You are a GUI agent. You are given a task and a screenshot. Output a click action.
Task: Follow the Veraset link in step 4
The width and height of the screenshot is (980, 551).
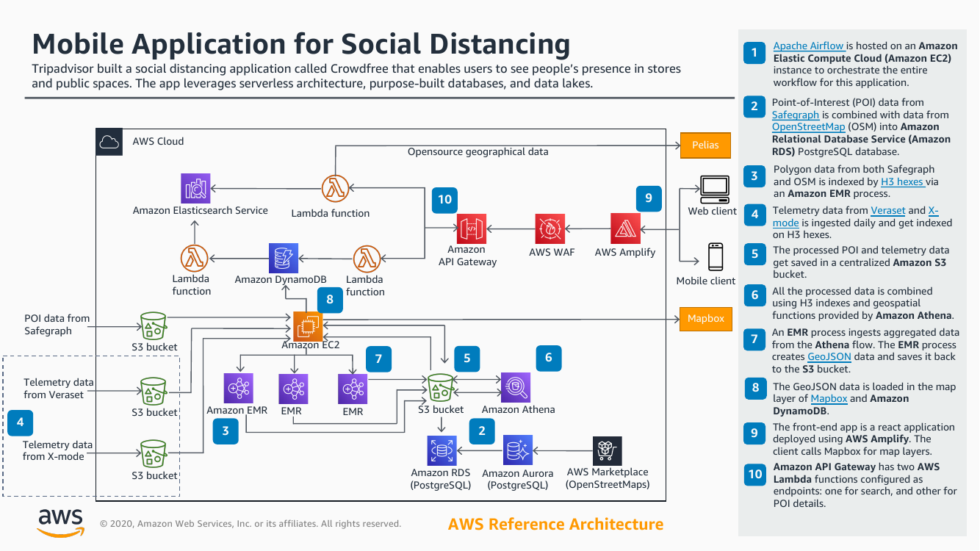point(888,210)
